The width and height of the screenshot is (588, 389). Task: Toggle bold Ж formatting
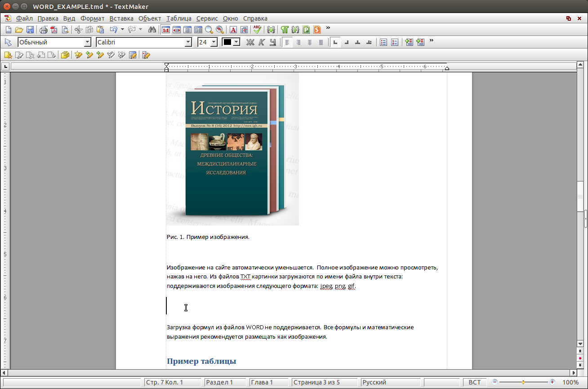(x=250, y=42)
